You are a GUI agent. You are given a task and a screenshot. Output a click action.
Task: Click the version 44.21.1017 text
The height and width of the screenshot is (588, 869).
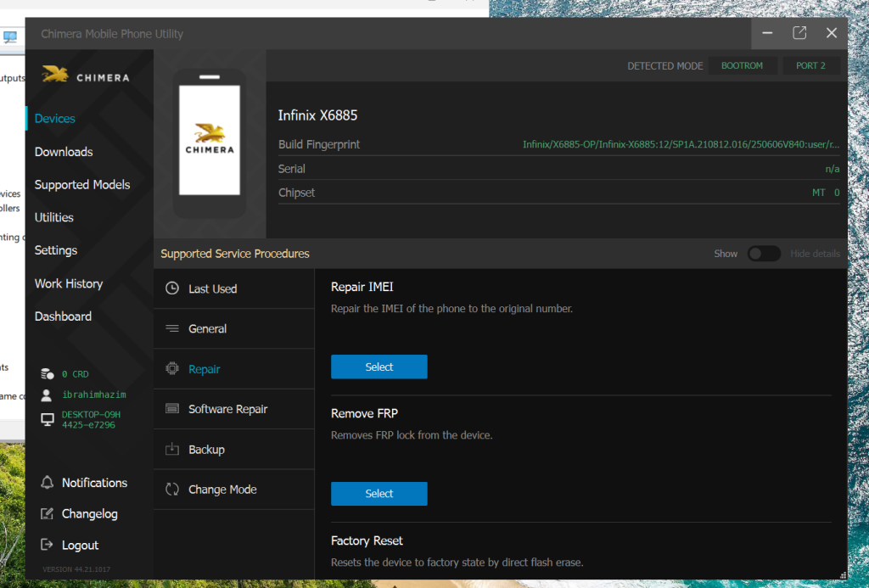(76, 569)
